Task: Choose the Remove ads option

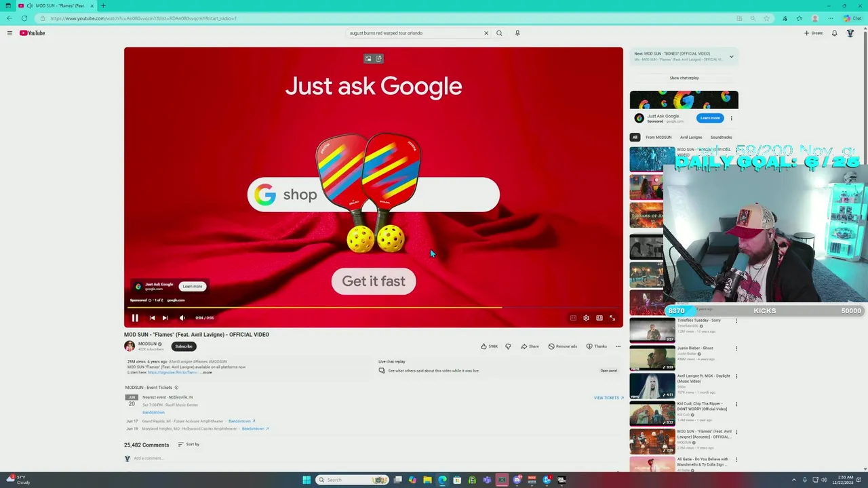Action: click(x=562, y=346)
